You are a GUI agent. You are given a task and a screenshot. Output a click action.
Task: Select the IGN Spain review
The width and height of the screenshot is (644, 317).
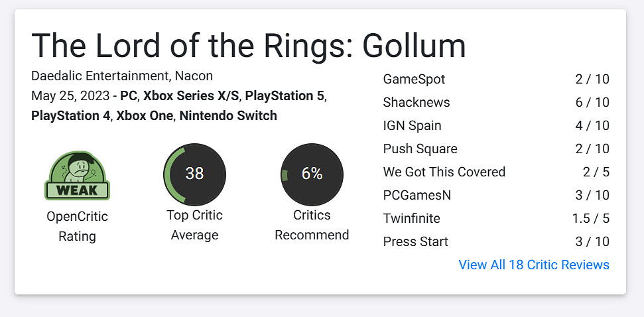point(412,126)
